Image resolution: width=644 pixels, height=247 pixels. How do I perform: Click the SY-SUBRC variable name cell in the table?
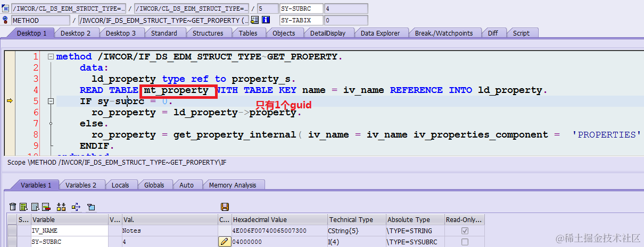70,242
